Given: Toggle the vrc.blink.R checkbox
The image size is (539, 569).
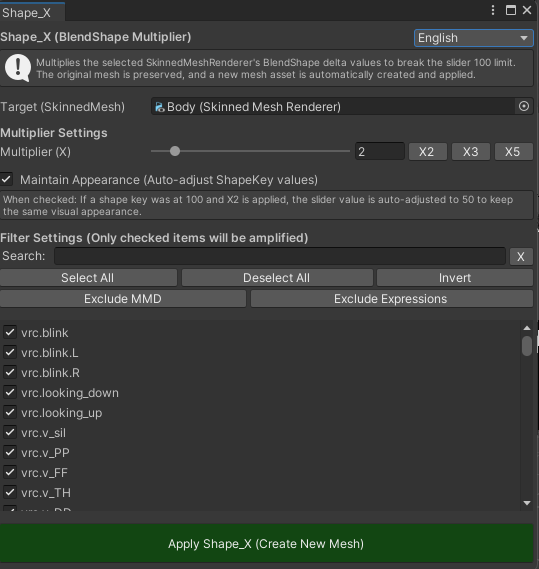Looking at the screenshot, I should 10,372.
